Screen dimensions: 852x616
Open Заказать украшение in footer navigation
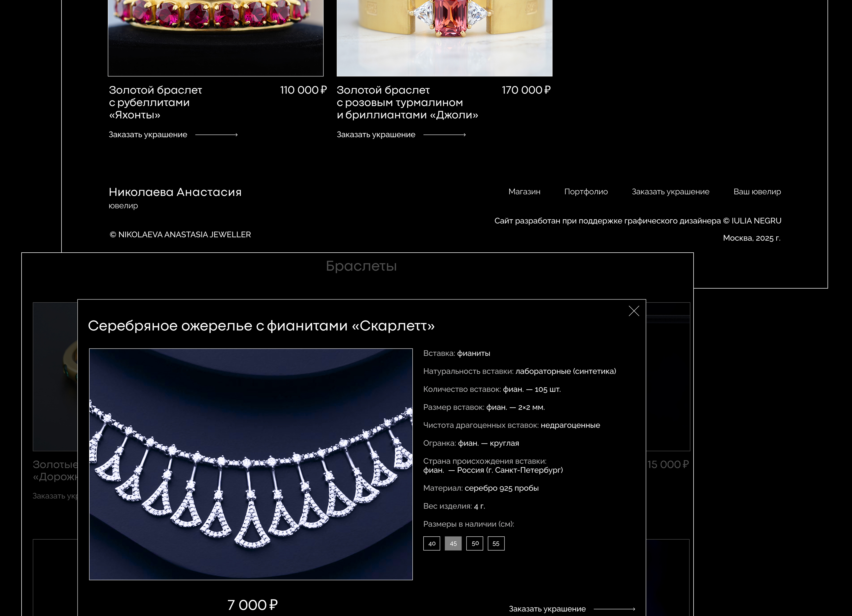tap(670, 192)
